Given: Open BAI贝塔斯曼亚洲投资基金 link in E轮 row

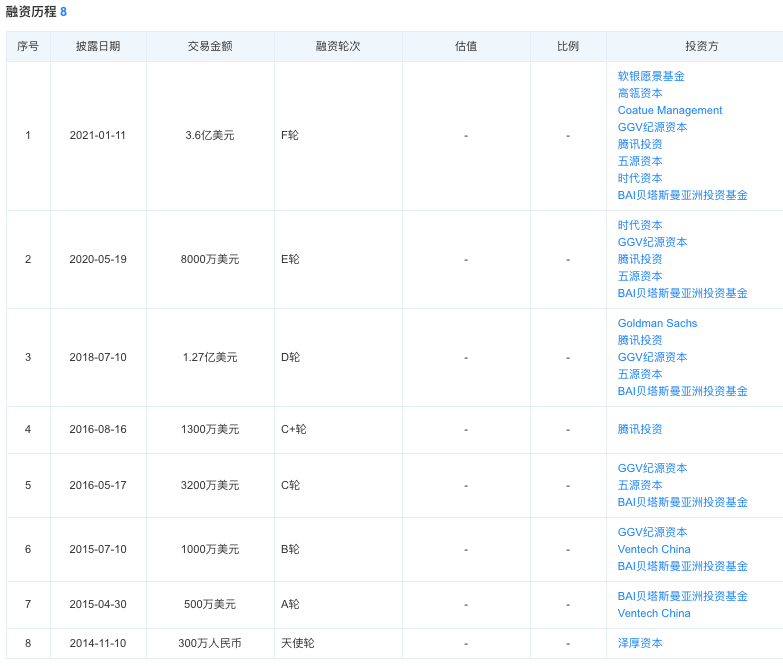Looking at the screenshot, I should tap(682, 293).
